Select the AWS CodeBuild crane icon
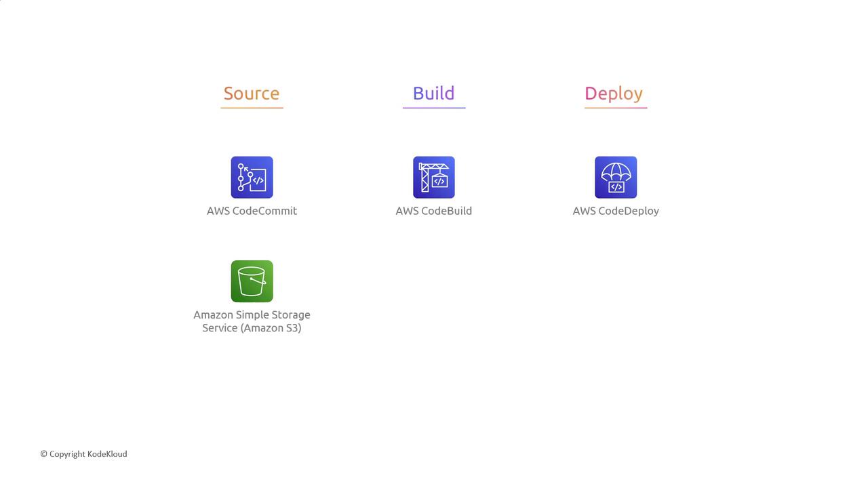Screen dimensions: 868x488 tap(434, 178)
